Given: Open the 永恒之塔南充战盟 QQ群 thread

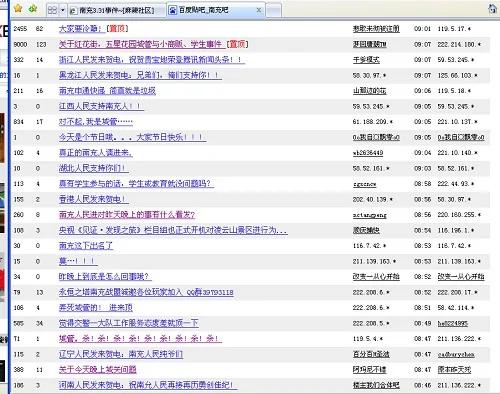Looking at the screenshot, I should click(146, 292).
